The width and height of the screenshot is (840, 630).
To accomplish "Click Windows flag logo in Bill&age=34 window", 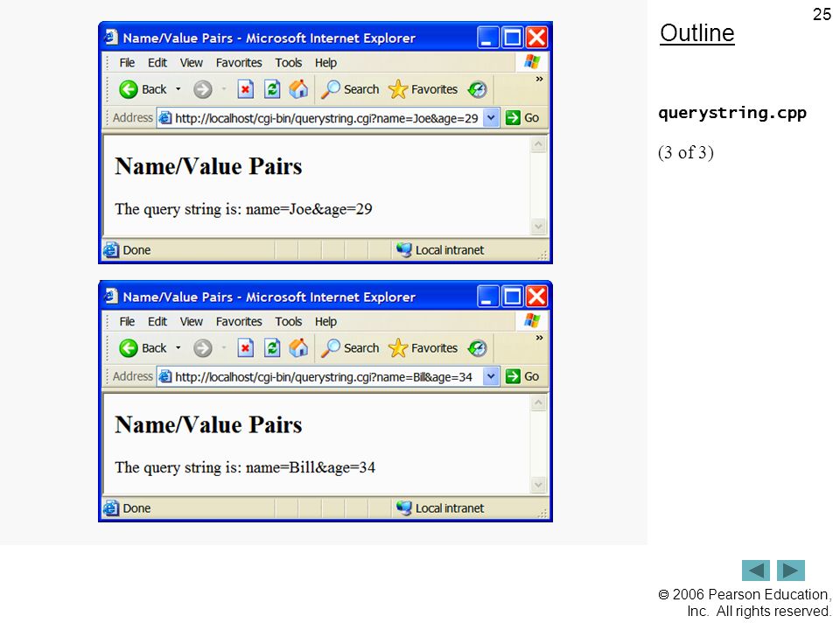I will coord(532,320).
